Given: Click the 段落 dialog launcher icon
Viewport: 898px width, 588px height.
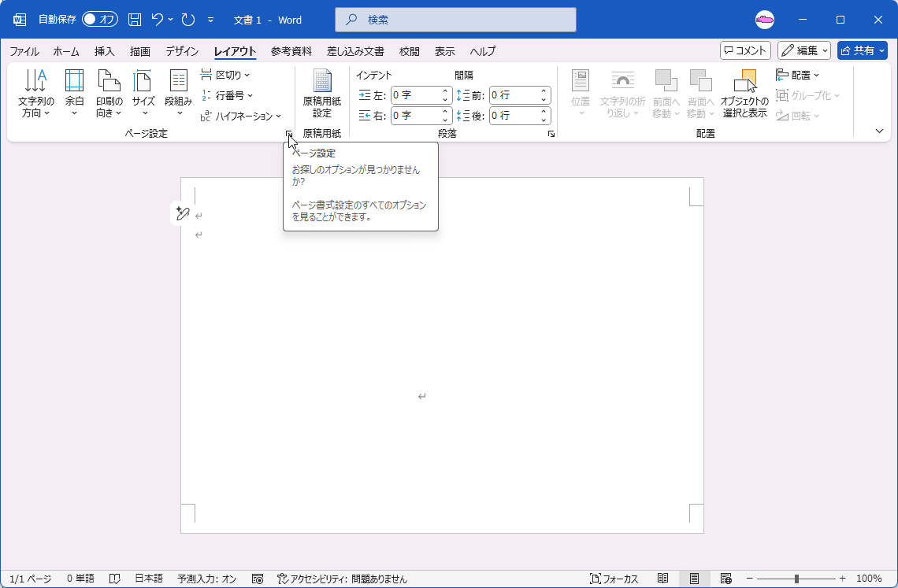Looking at the screenshot, I should pyautogui.click(x=551, y=134).
